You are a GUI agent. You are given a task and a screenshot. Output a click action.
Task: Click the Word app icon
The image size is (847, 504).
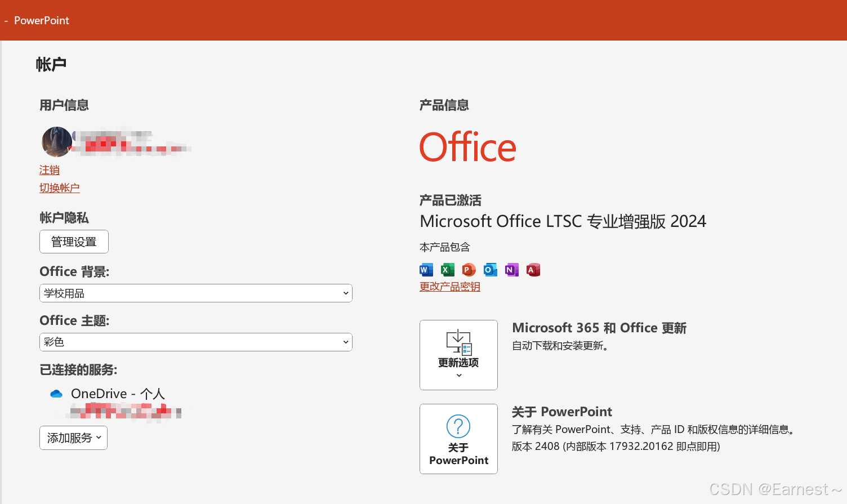click(x=426, y=270)
